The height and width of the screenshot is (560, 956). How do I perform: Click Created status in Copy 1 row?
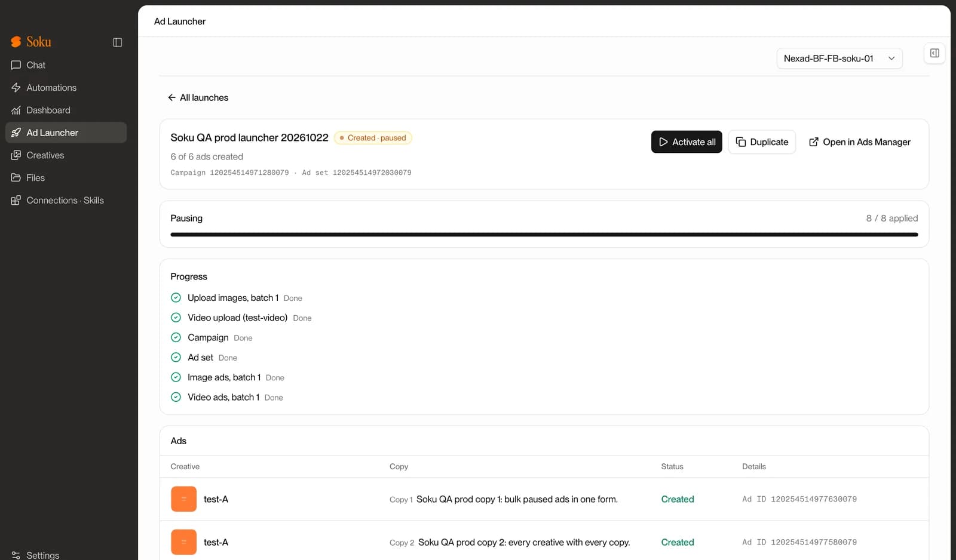tap(678, 499)
